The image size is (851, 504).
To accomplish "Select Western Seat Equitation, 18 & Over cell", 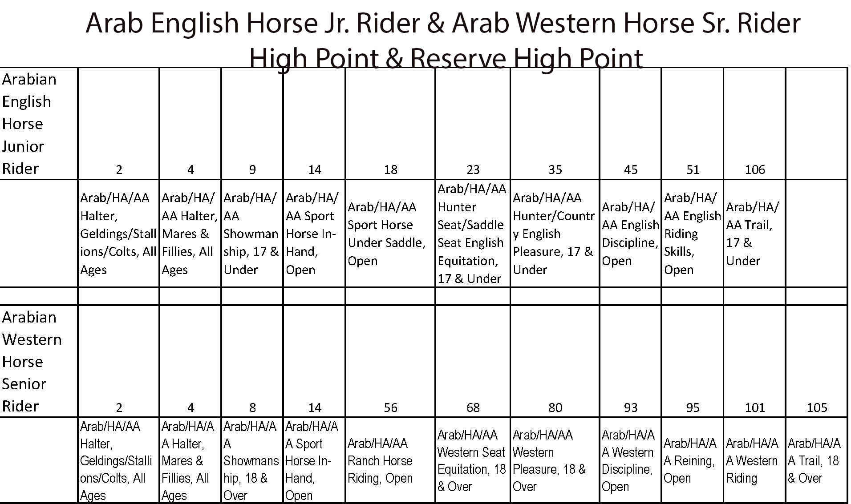I will [x=471, y=461].
